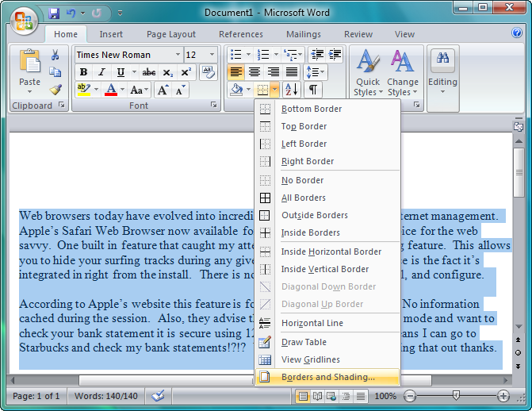
Task: Grow the font size
Action: (163, 90)
